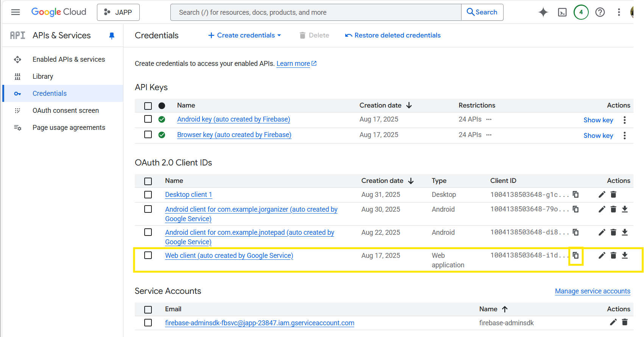Sort OAuth clients by Creation date
The height and width of the screenshot is (337, 644).
coord(387,181)
